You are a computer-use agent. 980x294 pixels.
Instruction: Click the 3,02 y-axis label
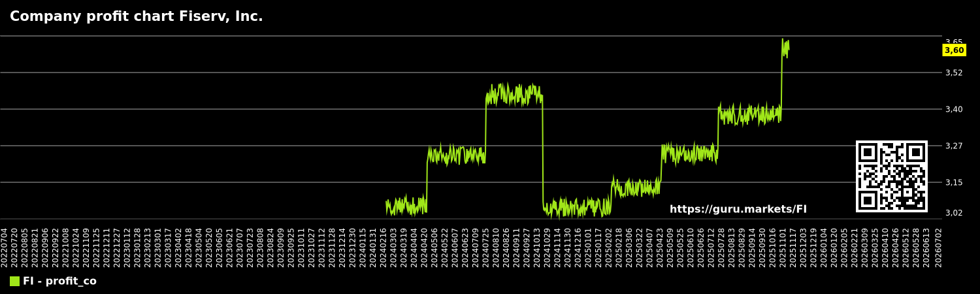pyautogui.click(x=954, y=213)
